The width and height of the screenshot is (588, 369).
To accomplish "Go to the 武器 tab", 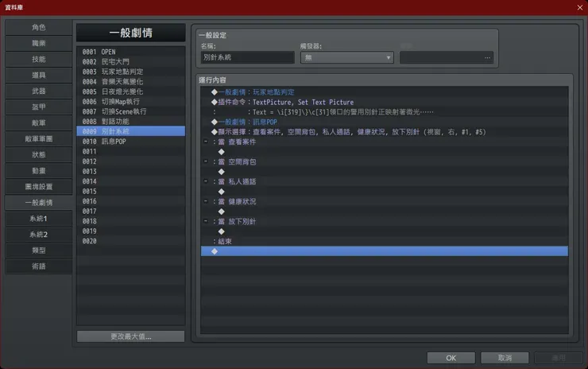I will [x=39, y=91].
